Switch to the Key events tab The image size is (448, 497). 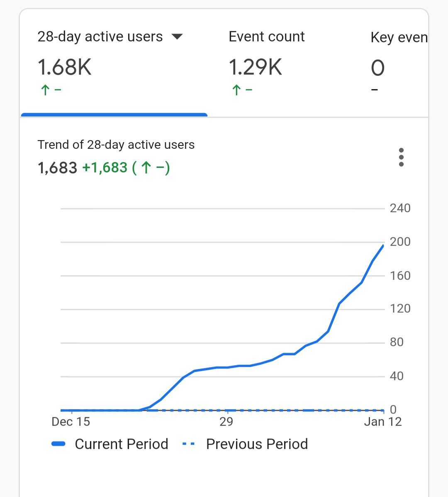point(399,63)
